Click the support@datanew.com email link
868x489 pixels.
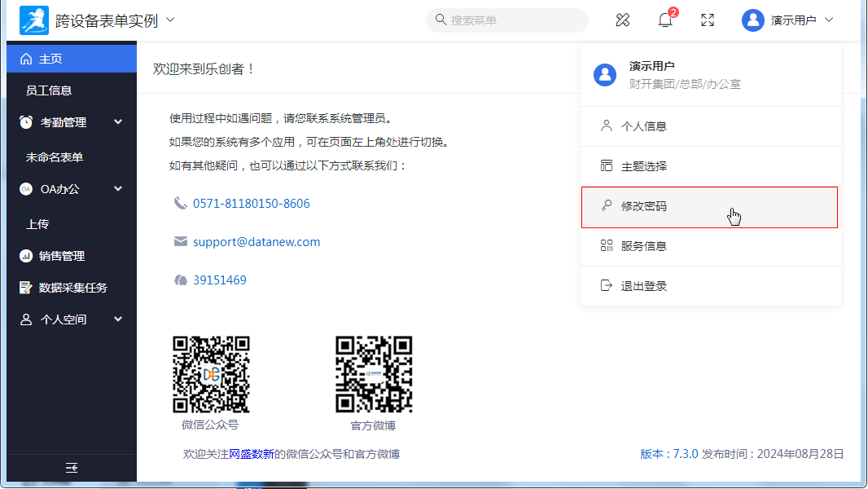click(x=256, y=242)
